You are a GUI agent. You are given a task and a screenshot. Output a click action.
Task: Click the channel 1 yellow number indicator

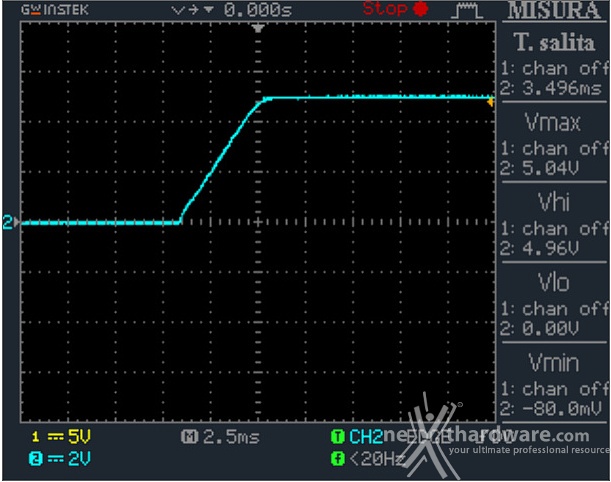(x=36, y=437)
